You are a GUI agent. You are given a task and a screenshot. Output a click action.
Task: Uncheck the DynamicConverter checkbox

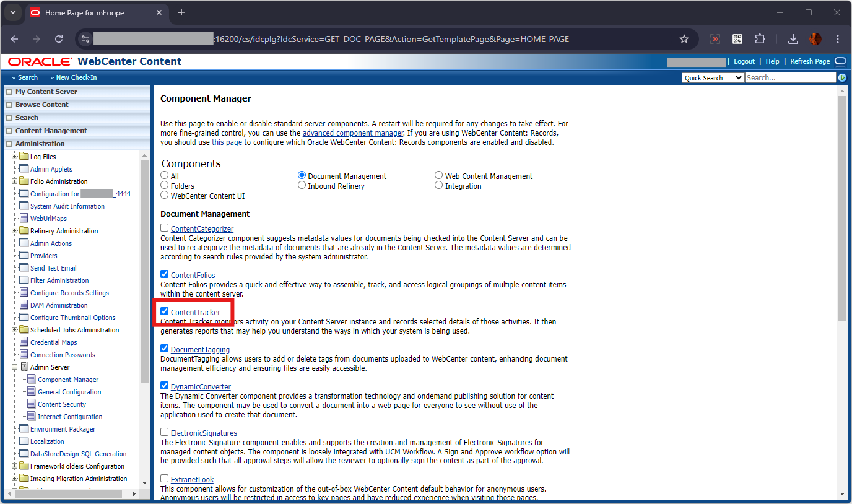165,386
